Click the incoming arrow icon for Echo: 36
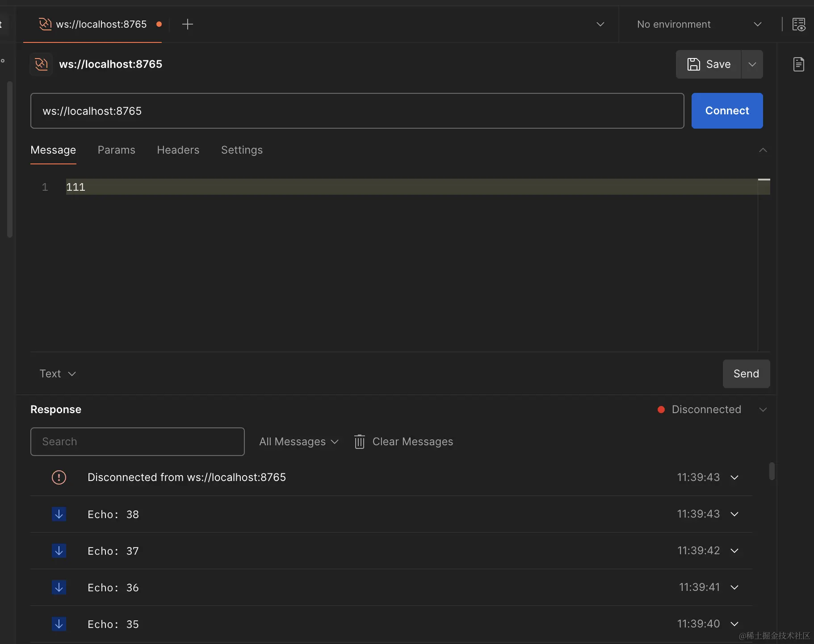814x644 pixels. (x=59, y=587)
